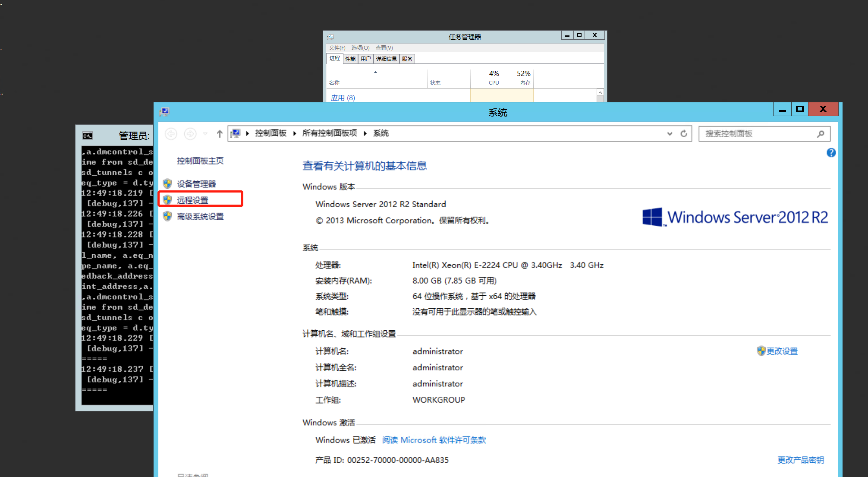Expand the arrow after 所有控制面板项 breadcrumb
The height and width of the screenshot is (477, 868).
click(365, 133)
